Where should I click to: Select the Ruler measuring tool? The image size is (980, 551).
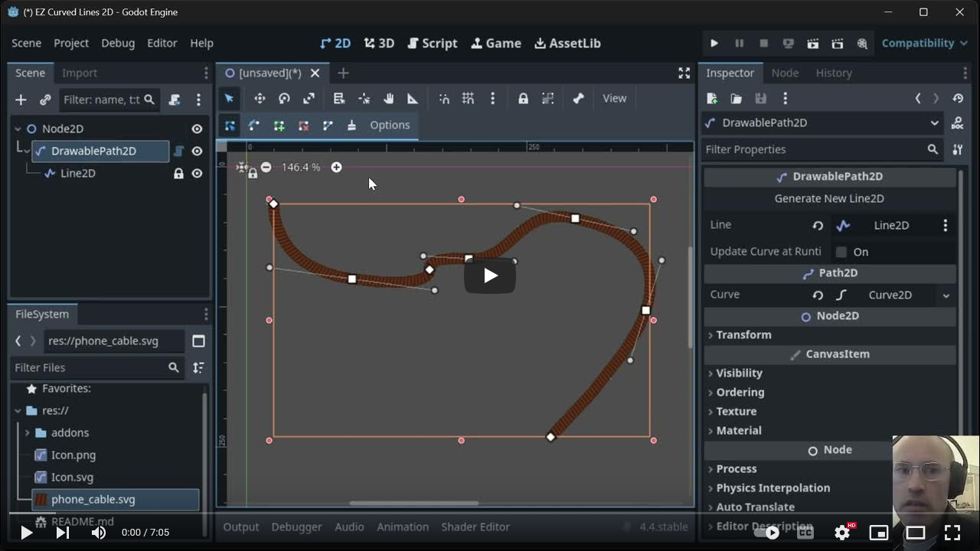pyautogui.click(x=413, y=98)
